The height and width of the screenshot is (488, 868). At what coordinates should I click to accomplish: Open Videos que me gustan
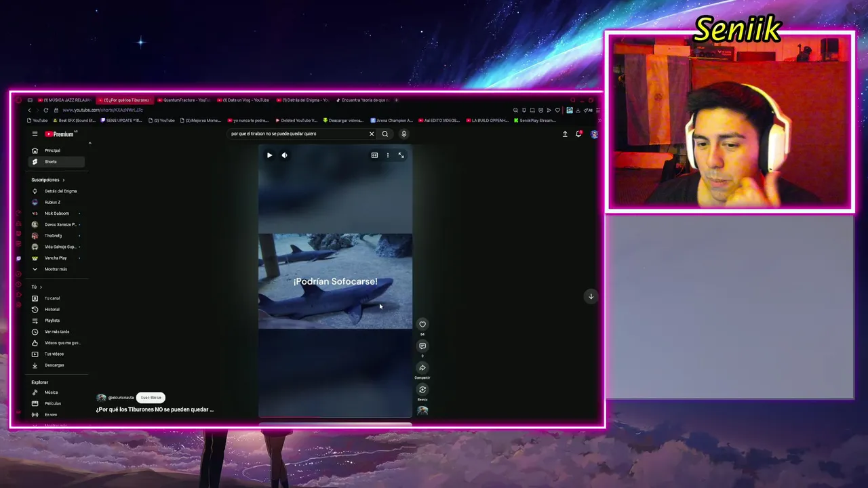(x=57, y=343)
